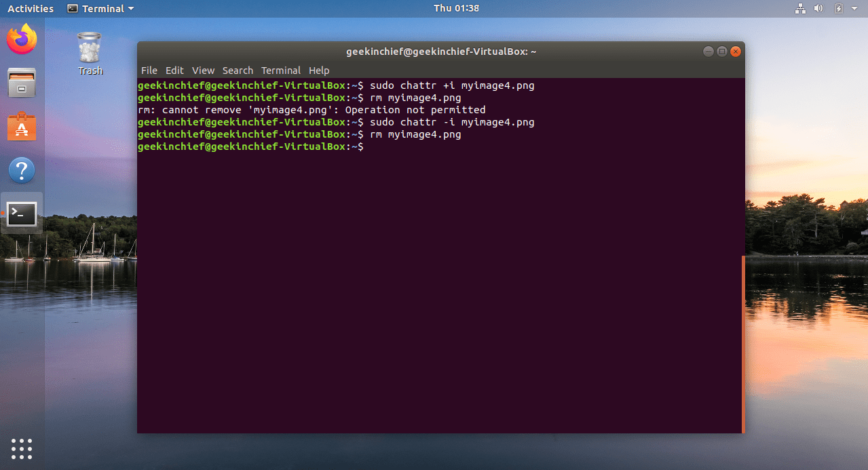Screen dimensions: 868x470
Task: Open the Edit menu in the terminal
Action: (174, 70)
